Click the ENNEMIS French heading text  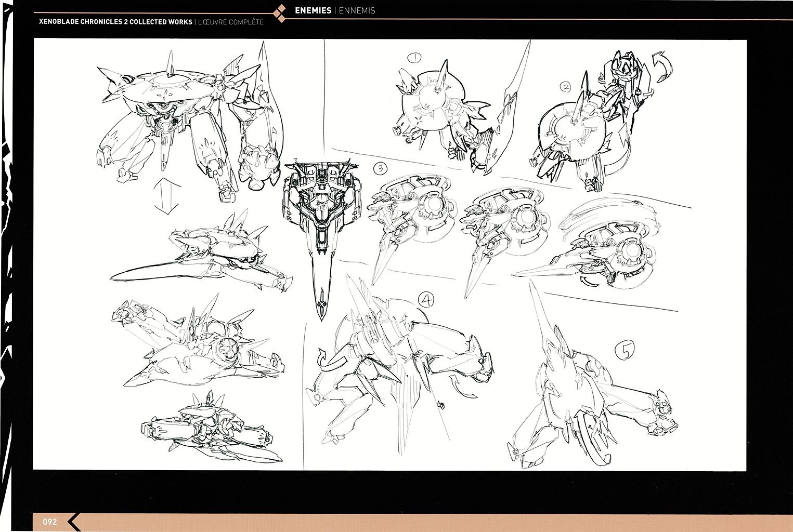pyautogui.click(x=356, y=10)
